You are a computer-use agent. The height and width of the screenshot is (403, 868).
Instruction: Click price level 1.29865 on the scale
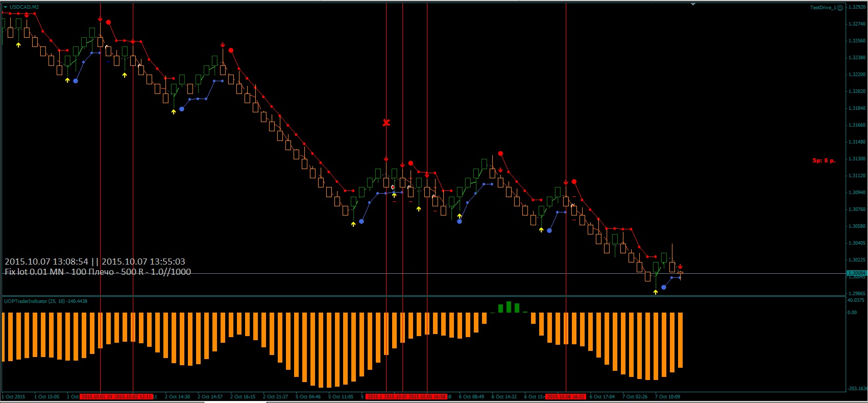coord(856,294)
